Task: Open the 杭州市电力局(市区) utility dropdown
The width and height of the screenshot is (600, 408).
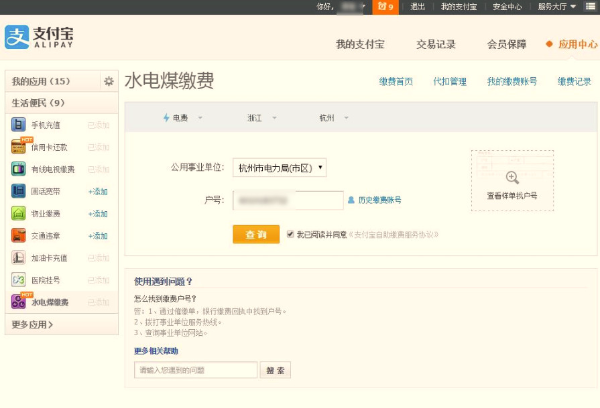Action: click(x=280, y=167)
